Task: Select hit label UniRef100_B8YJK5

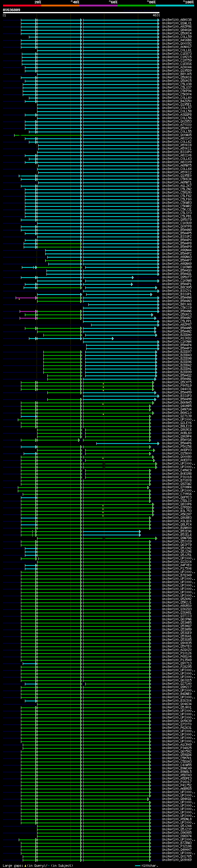Action: click(x=177, y=74)
